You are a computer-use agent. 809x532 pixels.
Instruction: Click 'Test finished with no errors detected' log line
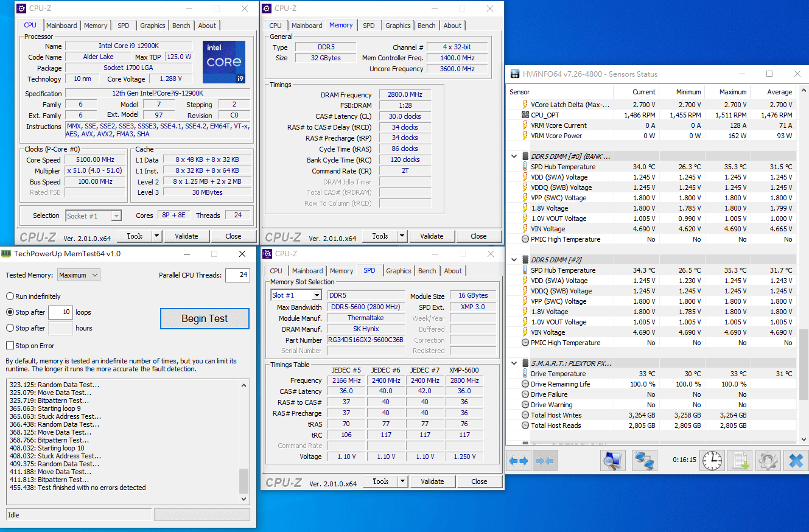[78, 488]
